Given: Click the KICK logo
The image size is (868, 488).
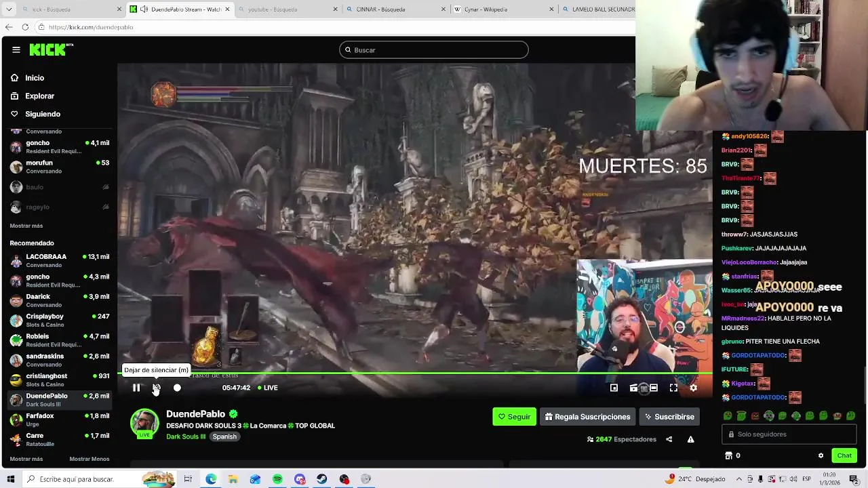Looking at the screenshot, I should click(x=51, y=49).
